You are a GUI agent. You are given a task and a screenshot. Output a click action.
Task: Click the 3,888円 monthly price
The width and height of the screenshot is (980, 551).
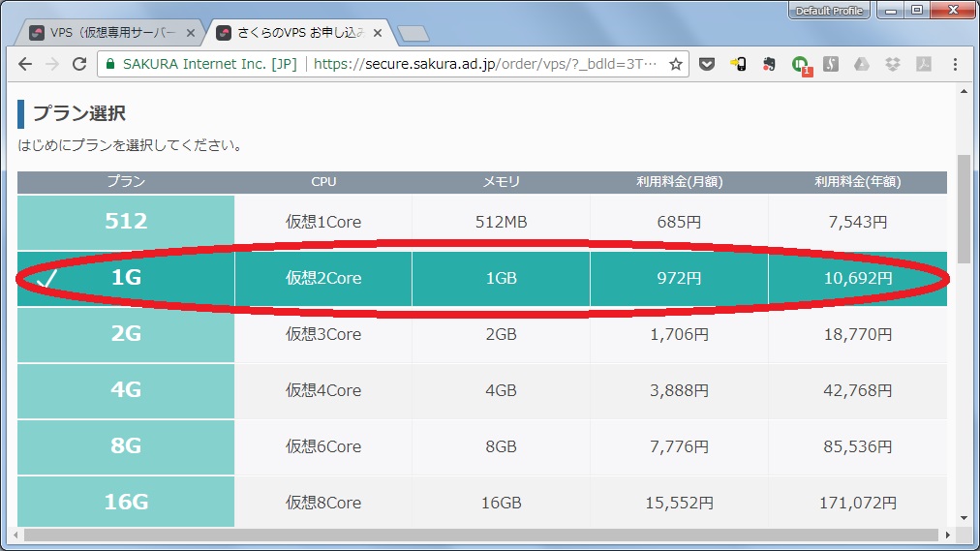pos(679,390)
